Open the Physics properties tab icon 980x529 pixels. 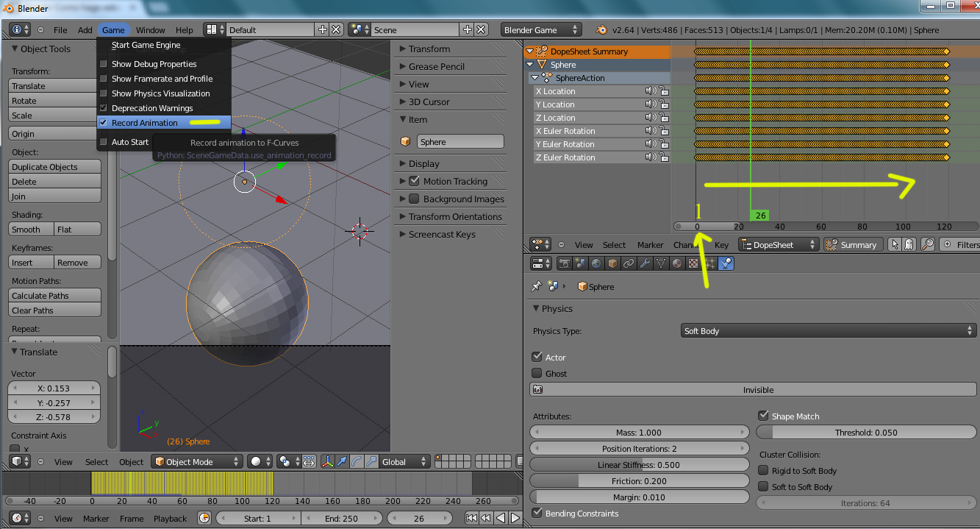726,263
